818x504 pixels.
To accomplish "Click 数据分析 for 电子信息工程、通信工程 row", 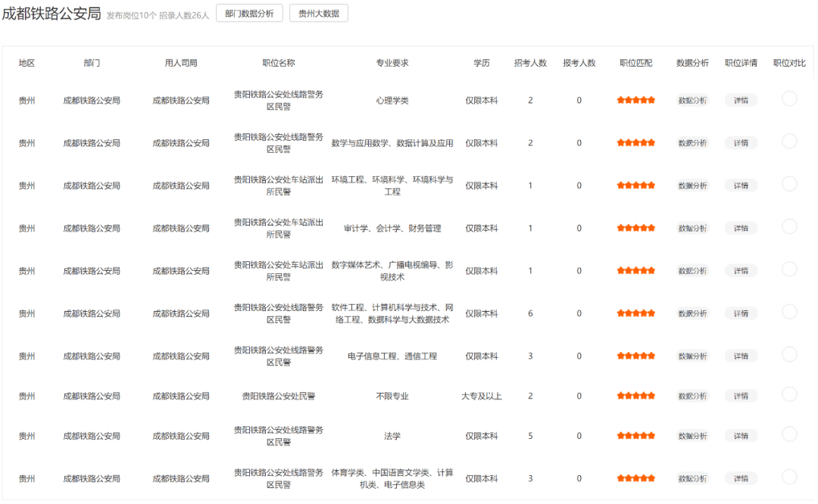I will (x=692, y=356).
